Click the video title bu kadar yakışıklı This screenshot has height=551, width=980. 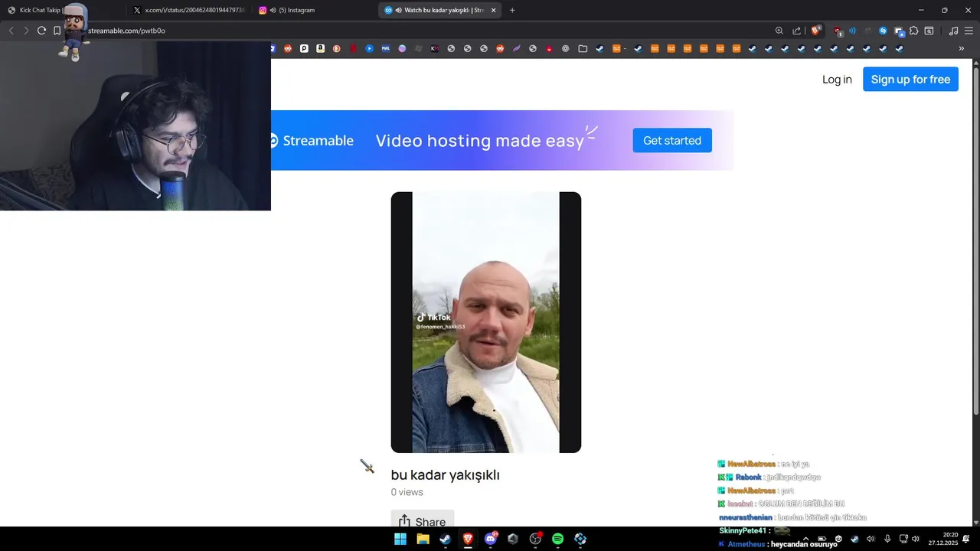(445, 474)
